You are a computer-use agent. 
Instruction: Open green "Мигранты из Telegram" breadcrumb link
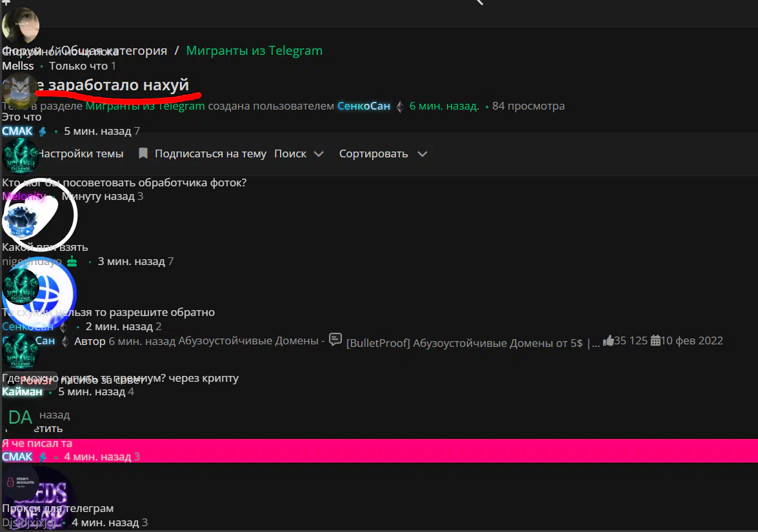pos(254,50)
